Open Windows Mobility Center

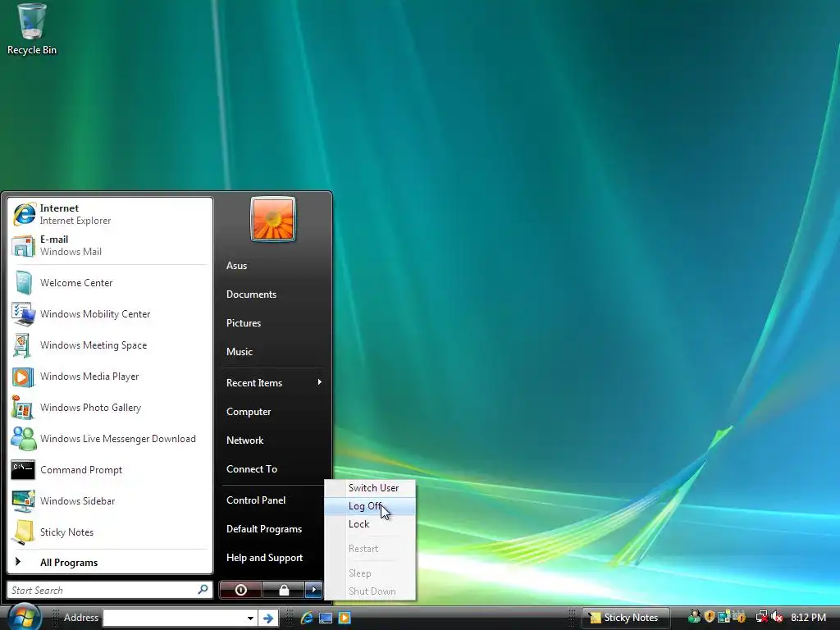(x=109, y=314)
